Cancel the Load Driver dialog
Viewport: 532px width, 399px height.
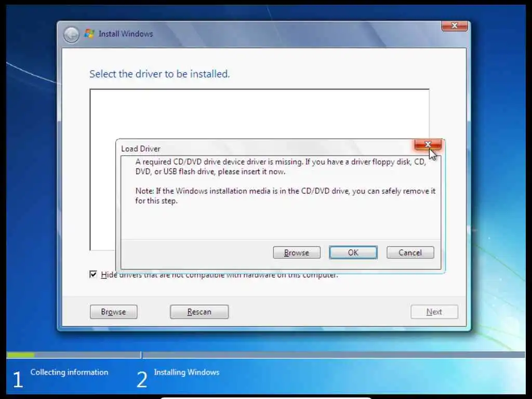pos(410,252)
